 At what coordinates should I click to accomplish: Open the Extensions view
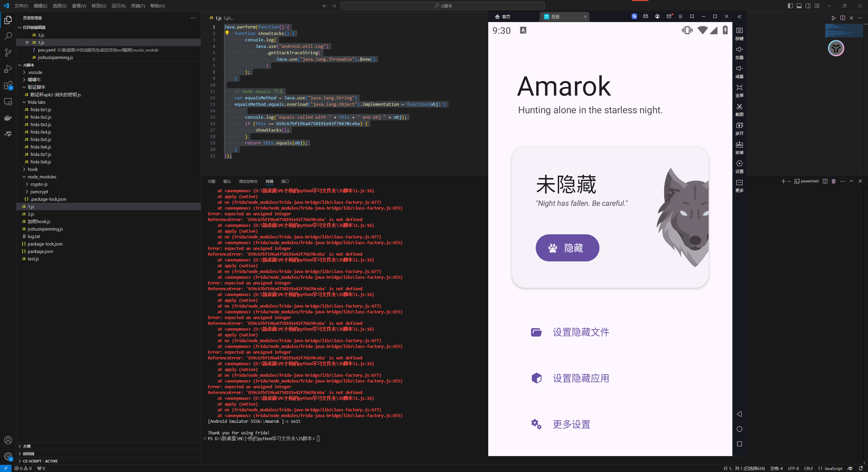(8, 85)
